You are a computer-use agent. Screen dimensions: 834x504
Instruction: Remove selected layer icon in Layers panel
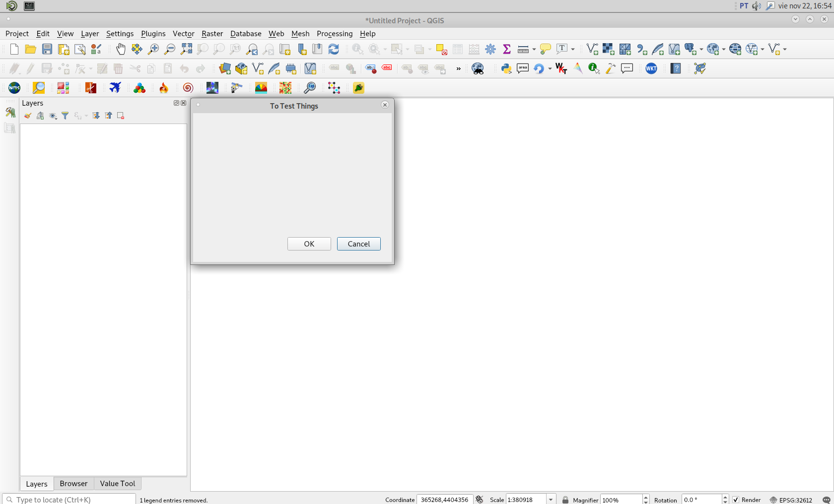coord(121,116)
